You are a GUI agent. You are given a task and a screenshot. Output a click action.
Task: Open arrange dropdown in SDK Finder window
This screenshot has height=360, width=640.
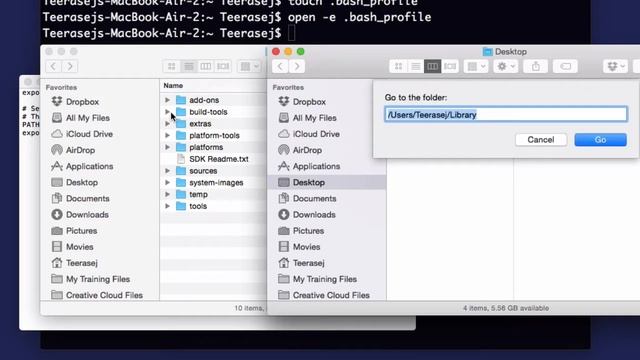(249, 66)
